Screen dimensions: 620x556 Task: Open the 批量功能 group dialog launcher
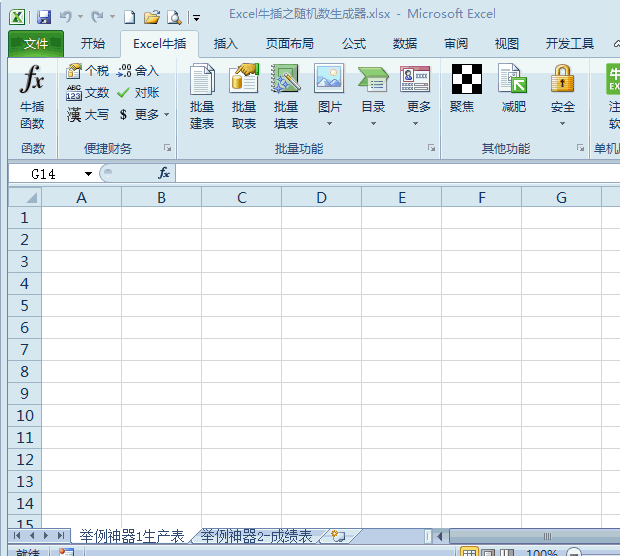click(431, 148)
